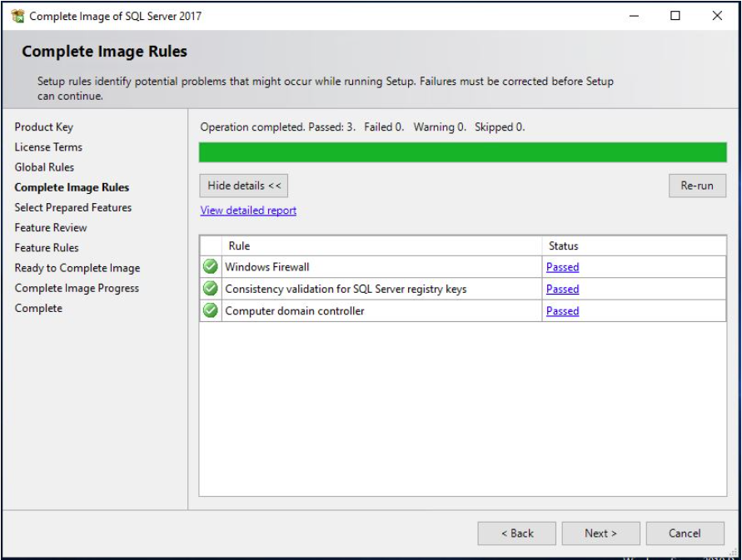Click the Re-run button
This screenshot has width=742, height=560.
click(x=697, y=186)
